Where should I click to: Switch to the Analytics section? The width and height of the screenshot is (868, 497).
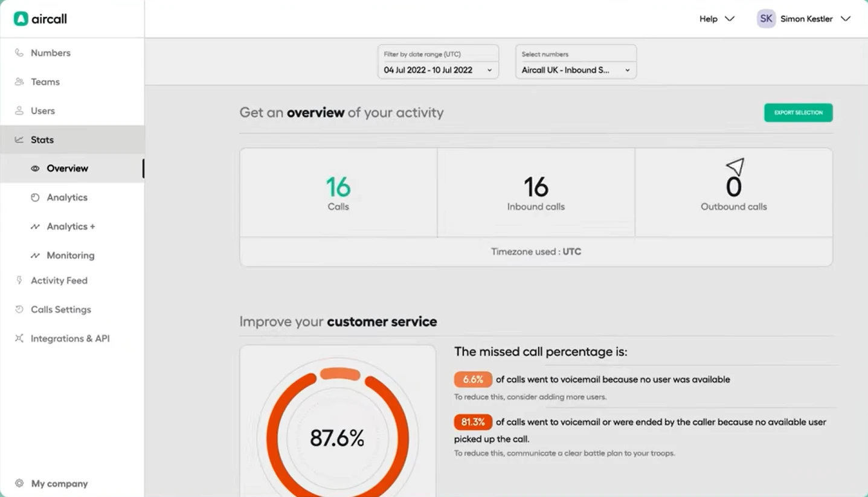coord(66,197)
